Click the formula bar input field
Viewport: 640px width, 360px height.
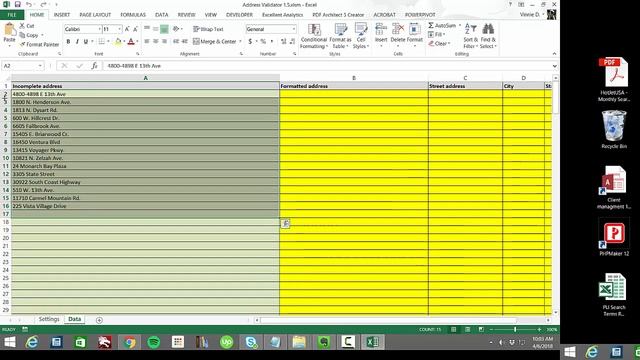point(327,66)
